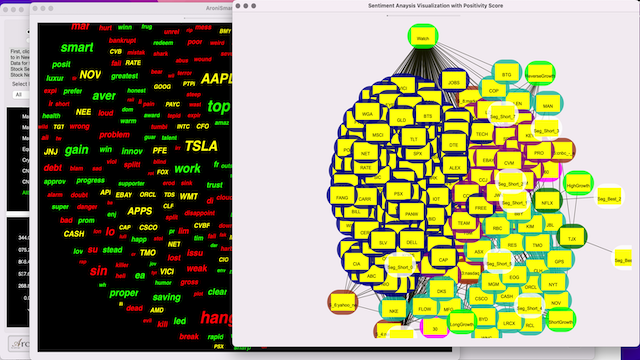Select the BTS node
This screenshot has width=640, height=360.
point(428,115)
